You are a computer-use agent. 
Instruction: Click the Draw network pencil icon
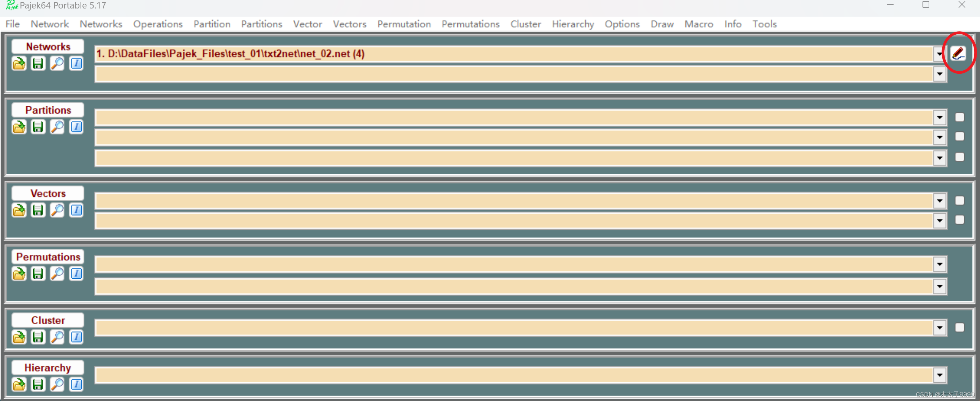pyautogui.click(x=958, y=54)
